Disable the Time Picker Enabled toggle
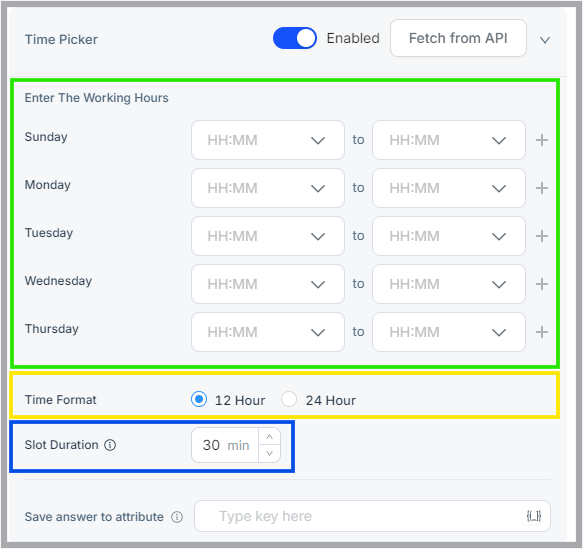This screenshot has width=583, height=549. tap(294, 38)
